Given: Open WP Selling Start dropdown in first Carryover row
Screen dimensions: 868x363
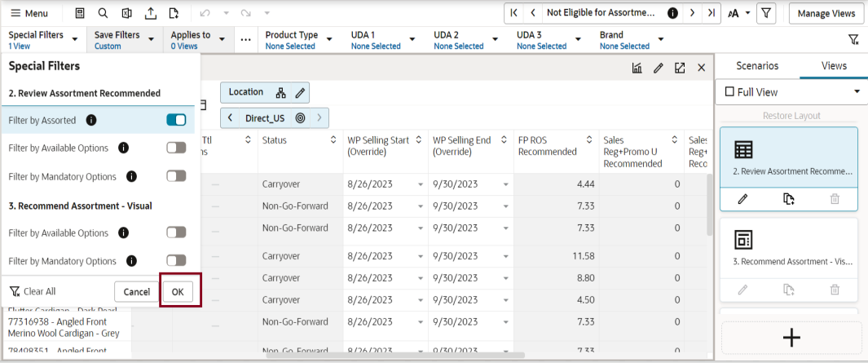Looking at the screenshot, I should pos(421,184).
